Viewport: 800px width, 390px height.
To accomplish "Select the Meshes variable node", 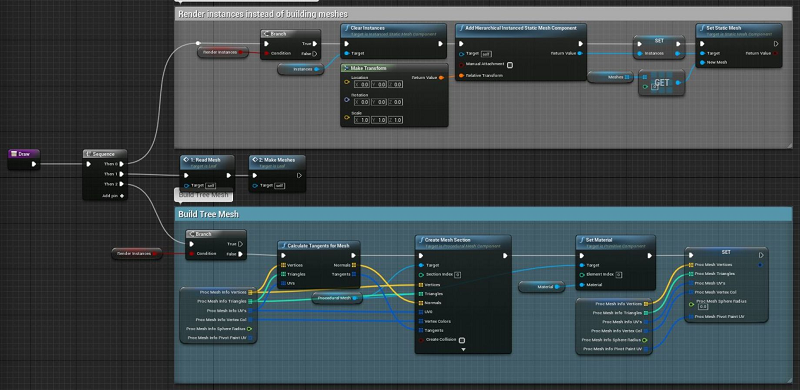I will 610,77.
